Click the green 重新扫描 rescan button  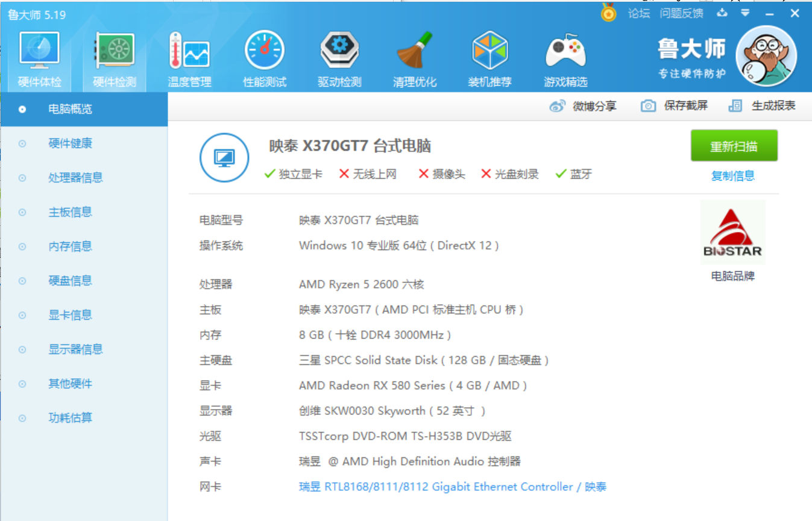click(734, 146)
